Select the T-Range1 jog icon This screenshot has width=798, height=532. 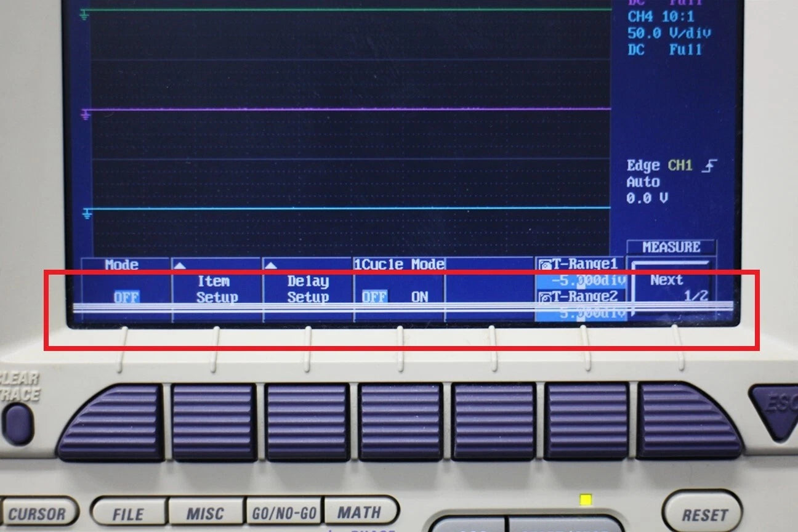click(x=544, y=265)
